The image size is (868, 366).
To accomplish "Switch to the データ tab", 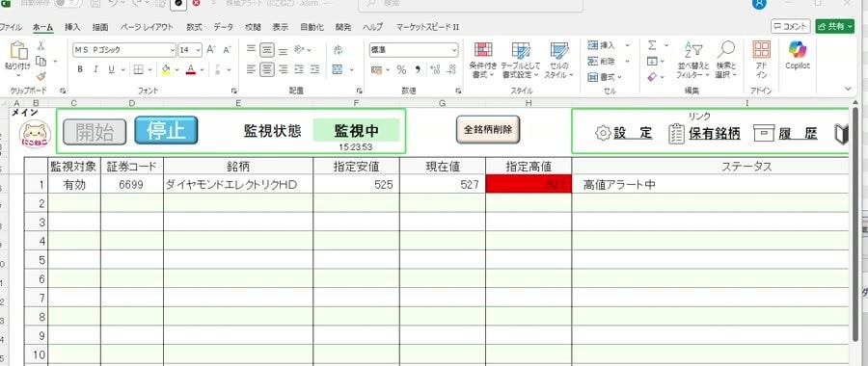I will click(x=224, y=27).
